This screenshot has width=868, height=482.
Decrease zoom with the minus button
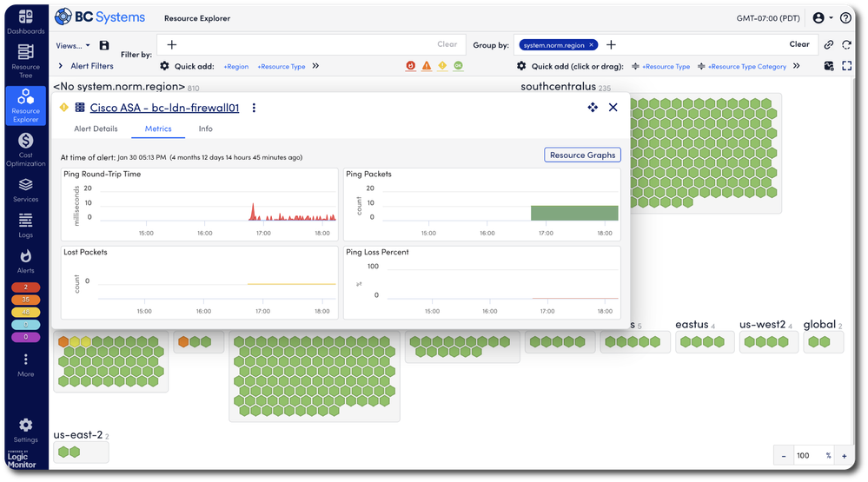pos(784,456)
